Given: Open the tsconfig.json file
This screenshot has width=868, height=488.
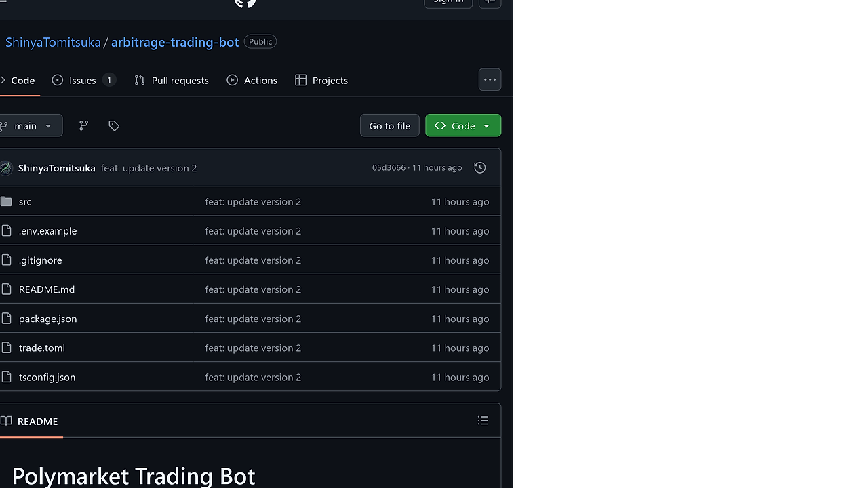Looking at the screenshot, I should 47,377.
